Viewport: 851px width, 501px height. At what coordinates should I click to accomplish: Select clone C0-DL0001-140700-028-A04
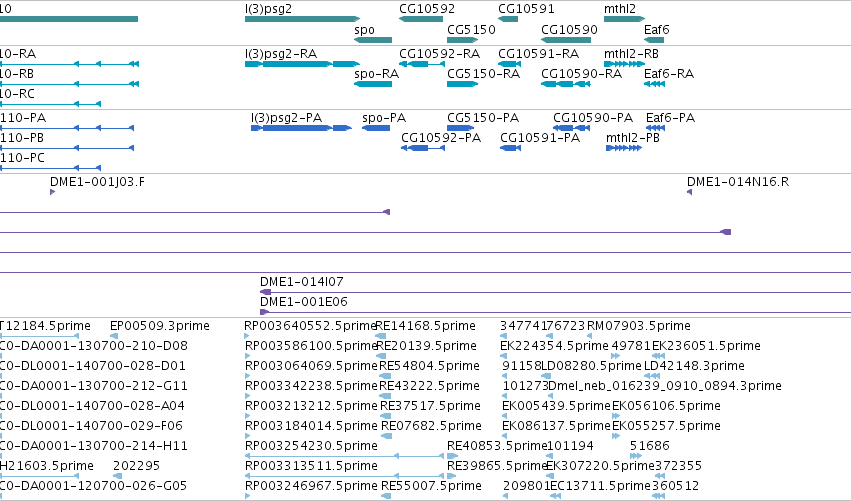tap(92, 406)
